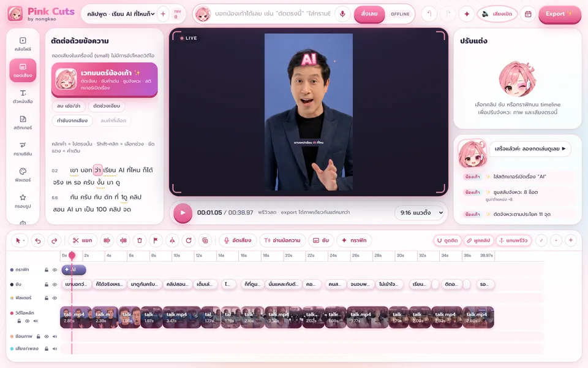Open the ตัวหนังสือ text sidebar tab
The height and width of the screenshot is (368, 588).
pyautogui.click(x=23, y=96)
